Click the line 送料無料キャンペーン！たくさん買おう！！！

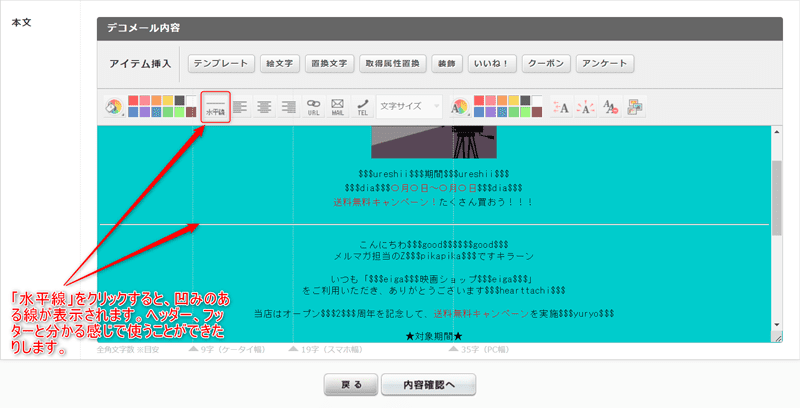pos(434,202)
